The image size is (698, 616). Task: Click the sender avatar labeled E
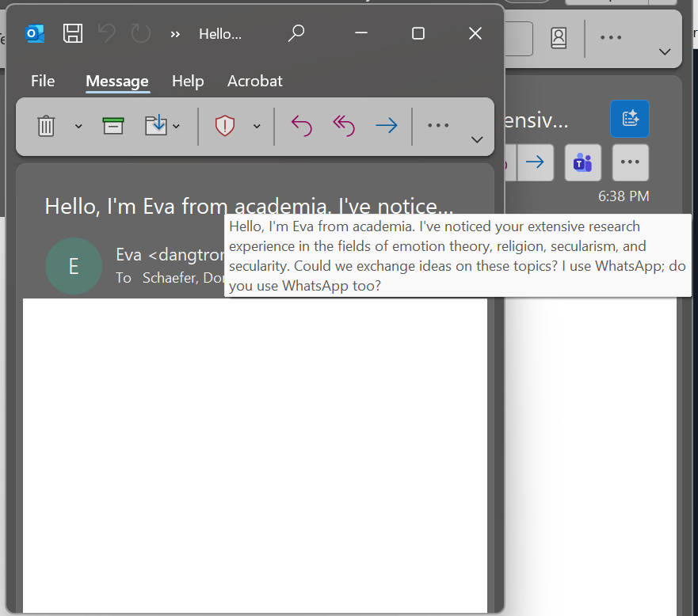(x=74, y=266)
